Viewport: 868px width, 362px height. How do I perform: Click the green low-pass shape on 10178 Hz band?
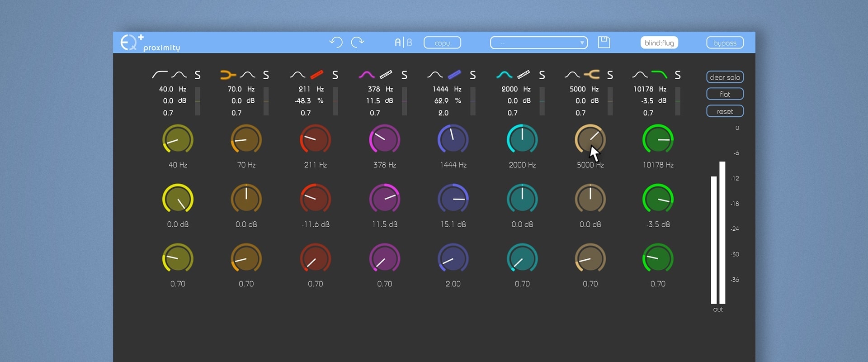click(659, 75)
